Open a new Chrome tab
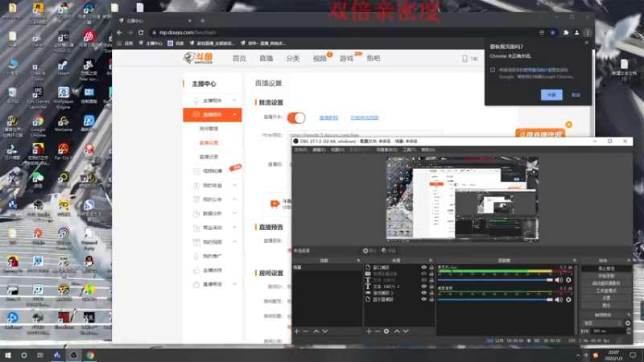Image resolution: width=644 pixels, height=362 pixels. coord(203,21)
